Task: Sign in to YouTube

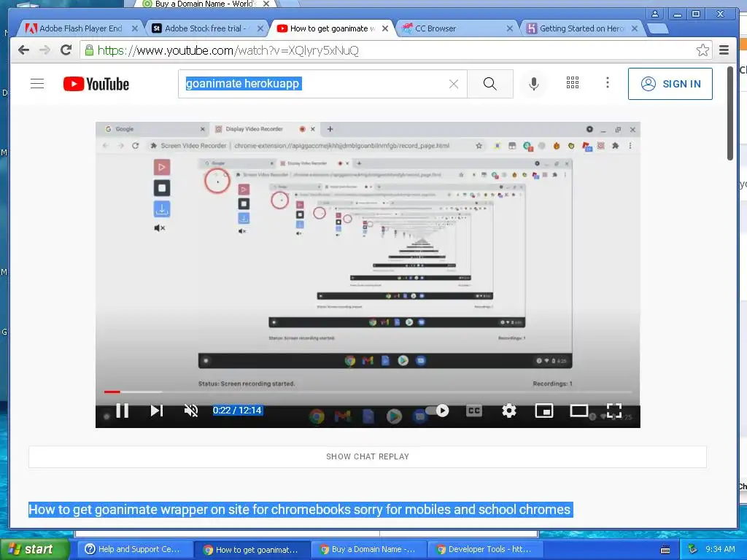Action: click(670, 84)
